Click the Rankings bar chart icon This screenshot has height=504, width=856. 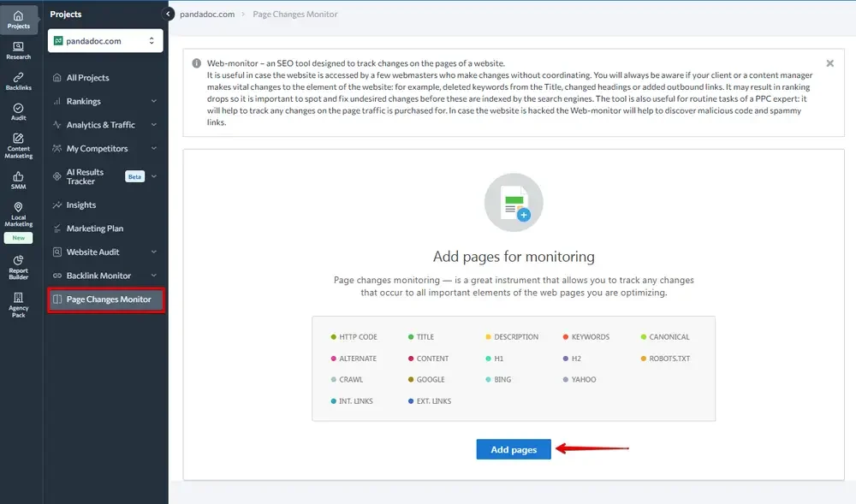[56, 101]
